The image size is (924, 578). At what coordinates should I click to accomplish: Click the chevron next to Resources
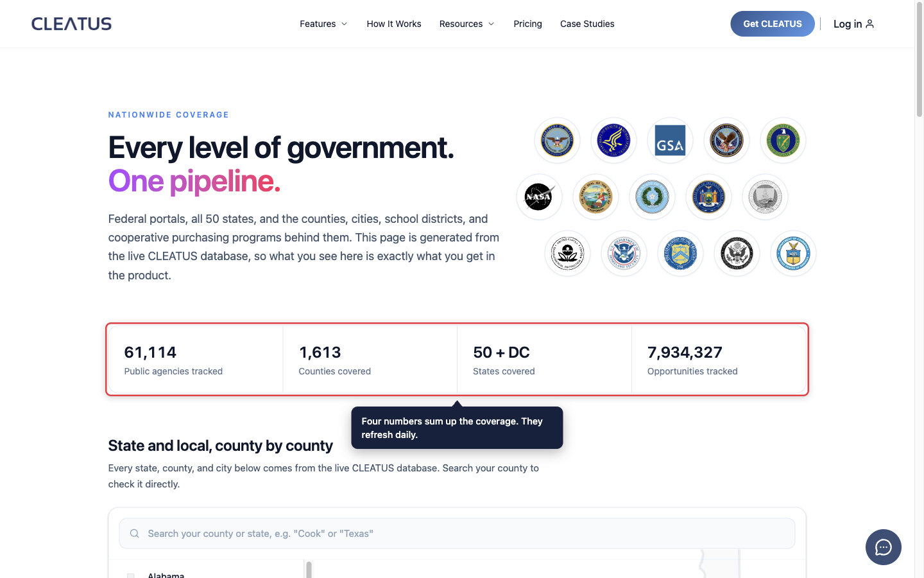492,24
